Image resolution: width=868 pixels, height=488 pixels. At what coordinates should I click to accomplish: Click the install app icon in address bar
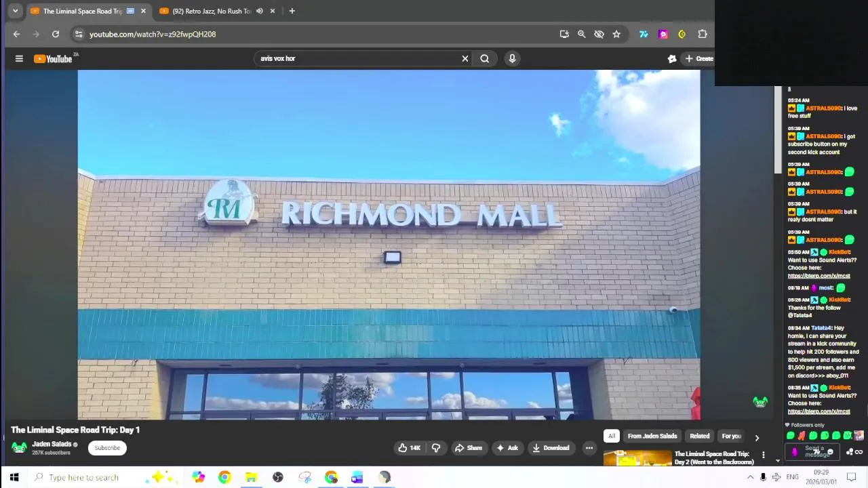(x=564, y=35)
